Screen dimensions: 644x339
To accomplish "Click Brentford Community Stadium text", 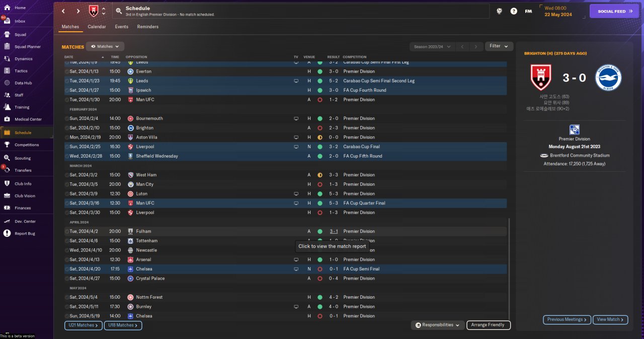I will click(x=579, y=156).
